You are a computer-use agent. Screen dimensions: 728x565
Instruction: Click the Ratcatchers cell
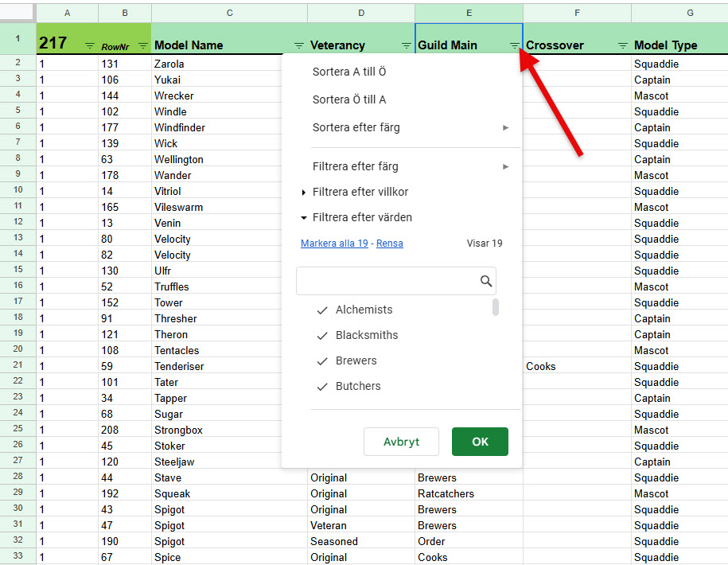tap(469, 493)
